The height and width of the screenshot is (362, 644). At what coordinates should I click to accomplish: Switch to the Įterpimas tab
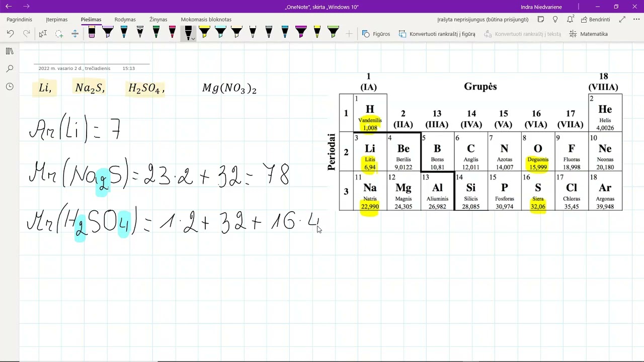point(57,20)
